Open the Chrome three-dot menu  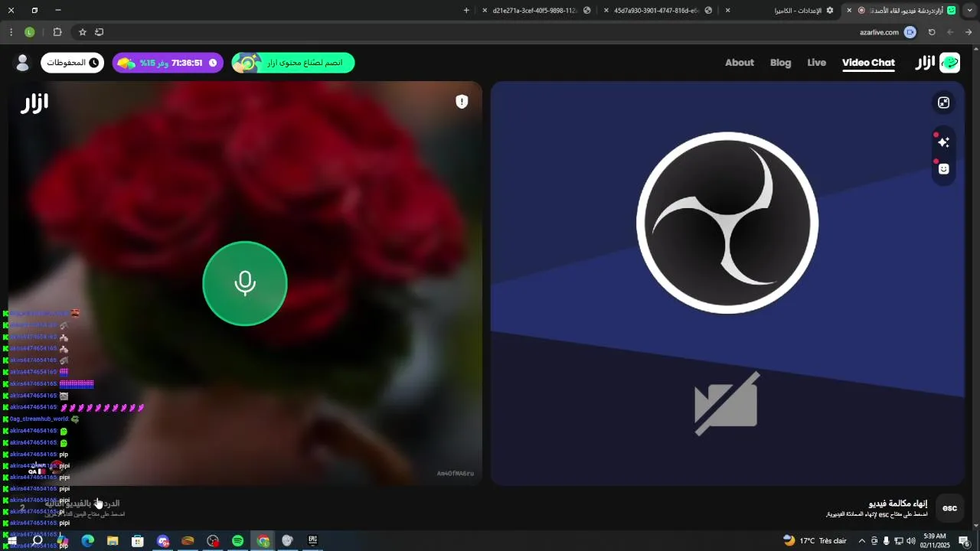click(x=11, y=32)
